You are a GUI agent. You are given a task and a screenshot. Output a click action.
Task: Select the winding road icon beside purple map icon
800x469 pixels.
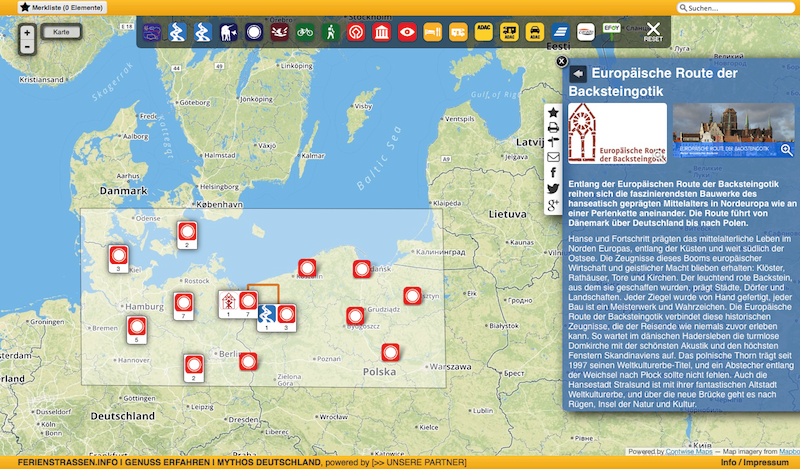[178, 32]
